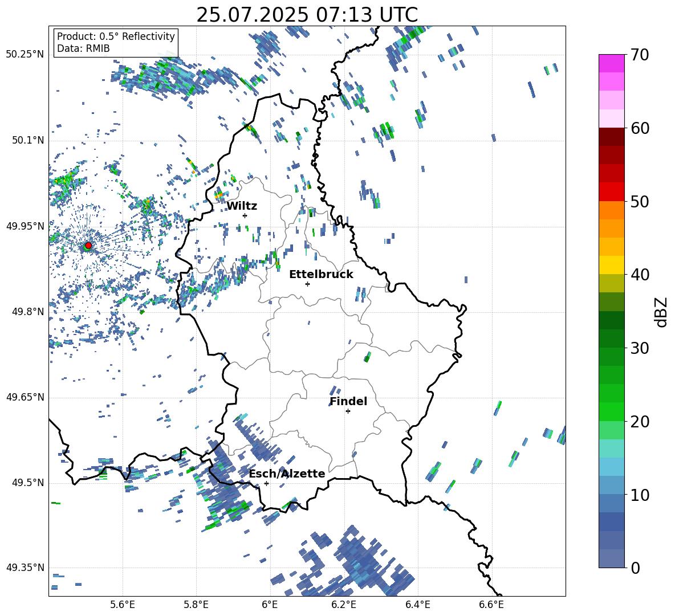
Task: Click the colorbar tick value 60
Action: [x=640, y=128]
